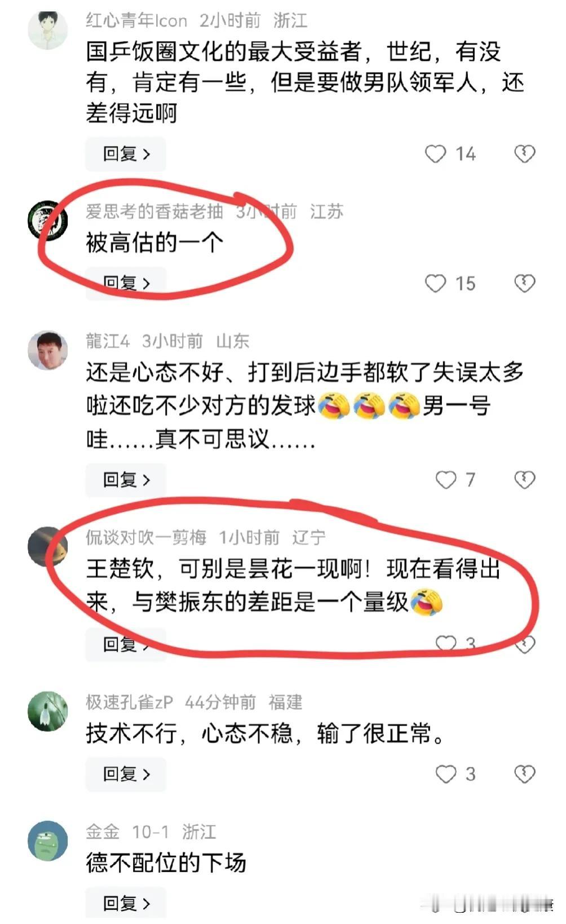566x924 pixels.
Task: Reply to 红心青年Icon's comment
Action: point(126,154)
